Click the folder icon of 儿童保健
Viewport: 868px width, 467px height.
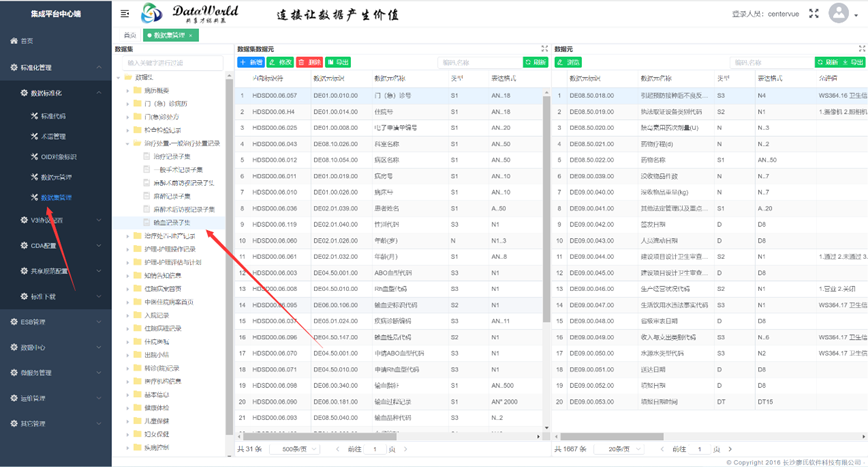137,421
